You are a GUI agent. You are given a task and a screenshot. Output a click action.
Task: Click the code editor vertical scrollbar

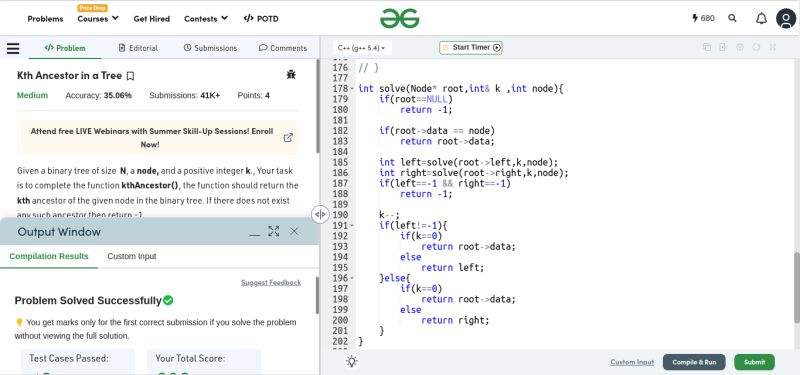tap(796, 287)
